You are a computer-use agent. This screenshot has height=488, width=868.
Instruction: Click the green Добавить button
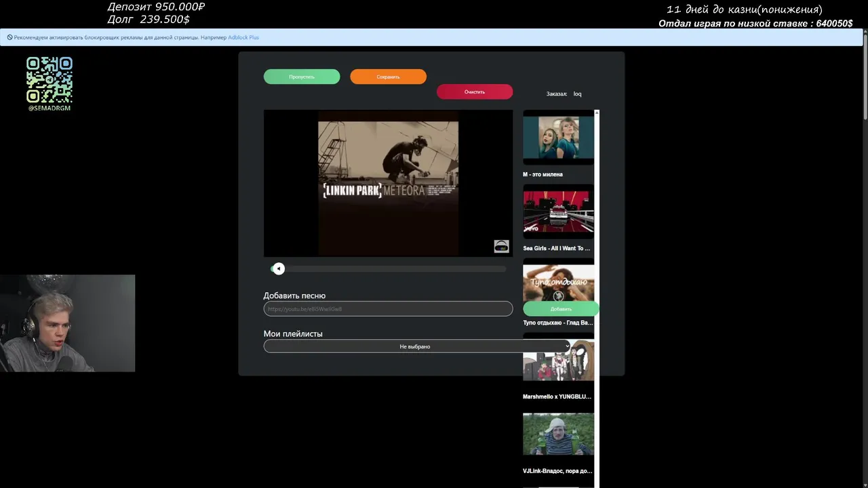pyautogui.click(x=561, y=308)
